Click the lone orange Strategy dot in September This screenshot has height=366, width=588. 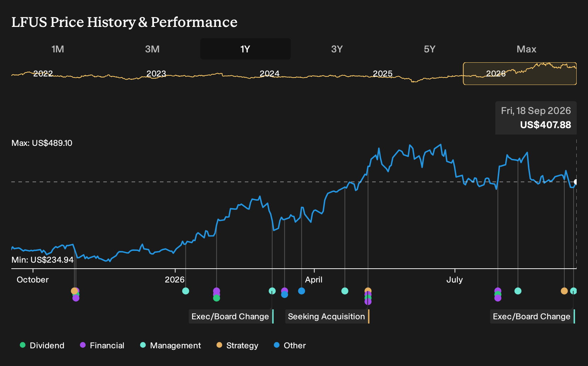pyautogui.click(x=564, y=291)
